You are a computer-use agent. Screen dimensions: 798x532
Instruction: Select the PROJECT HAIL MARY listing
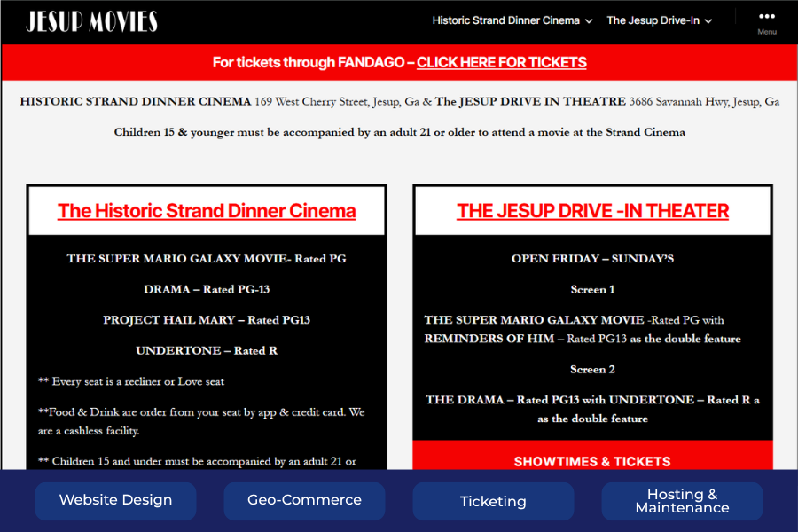tap(206, 319)
